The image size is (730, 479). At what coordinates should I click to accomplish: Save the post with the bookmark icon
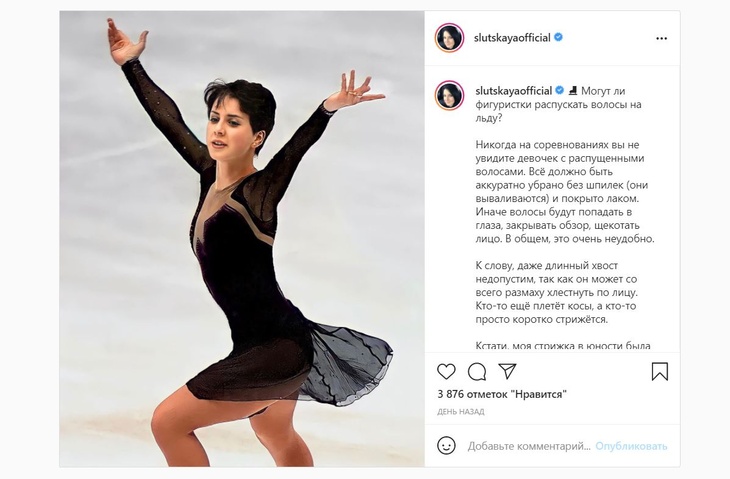(660, 371)
